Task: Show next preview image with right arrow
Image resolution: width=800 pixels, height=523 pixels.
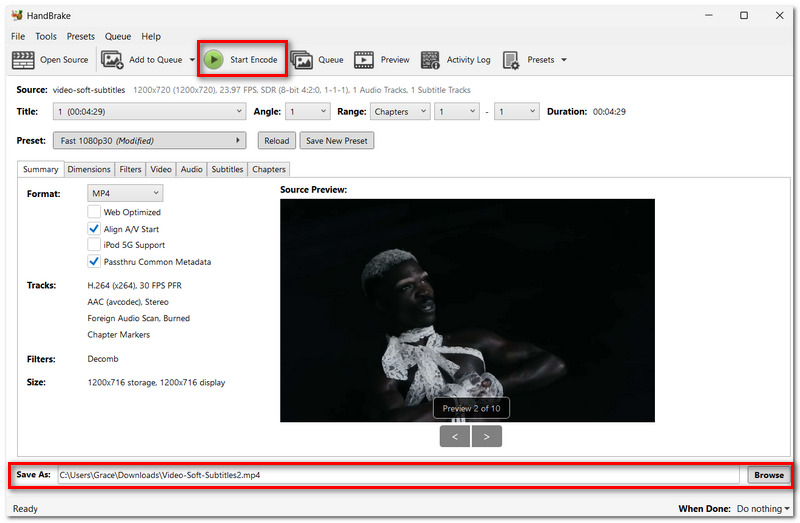Action: tap(487, 437)
